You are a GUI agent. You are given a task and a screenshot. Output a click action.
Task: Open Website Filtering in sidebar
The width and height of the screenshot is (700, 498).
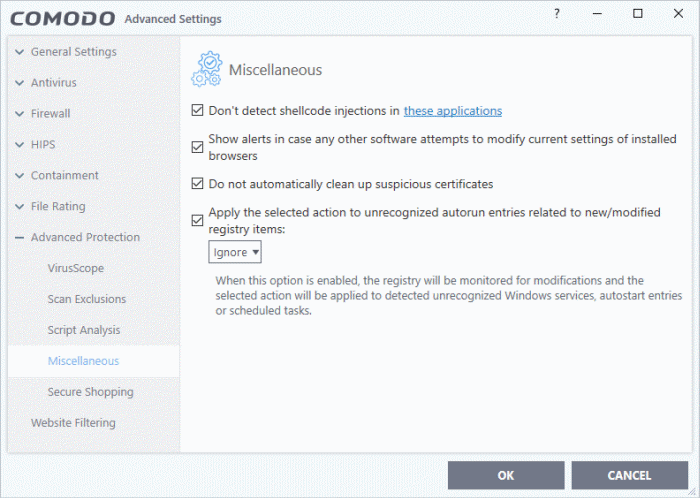tap(73, 423)
